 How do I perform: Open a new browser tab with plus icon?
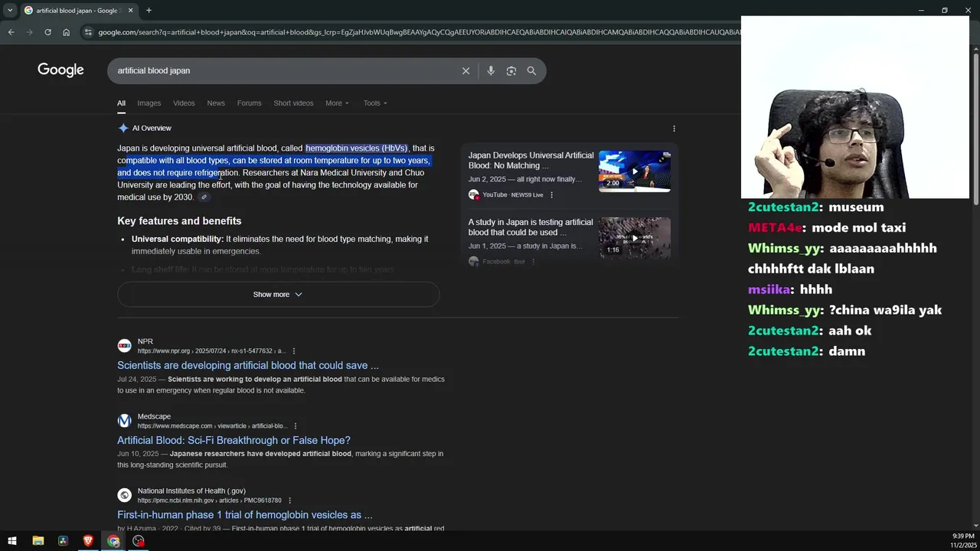tap(149, 11)
